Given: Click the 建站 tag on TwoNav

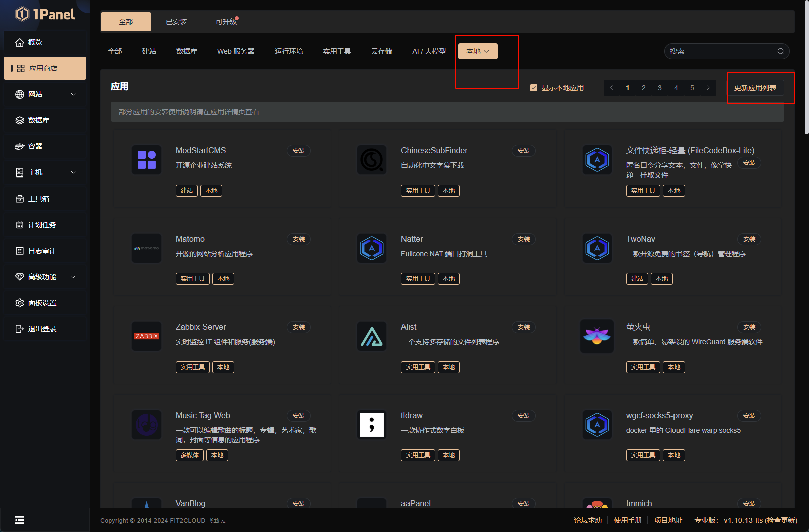Looking at the screenshot, I should tap(637, 279).
